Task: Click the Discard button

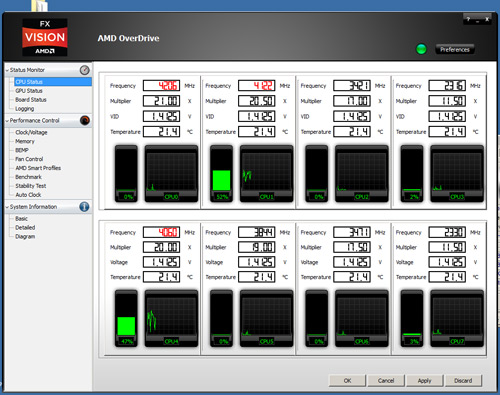Action: pos(463,380)
